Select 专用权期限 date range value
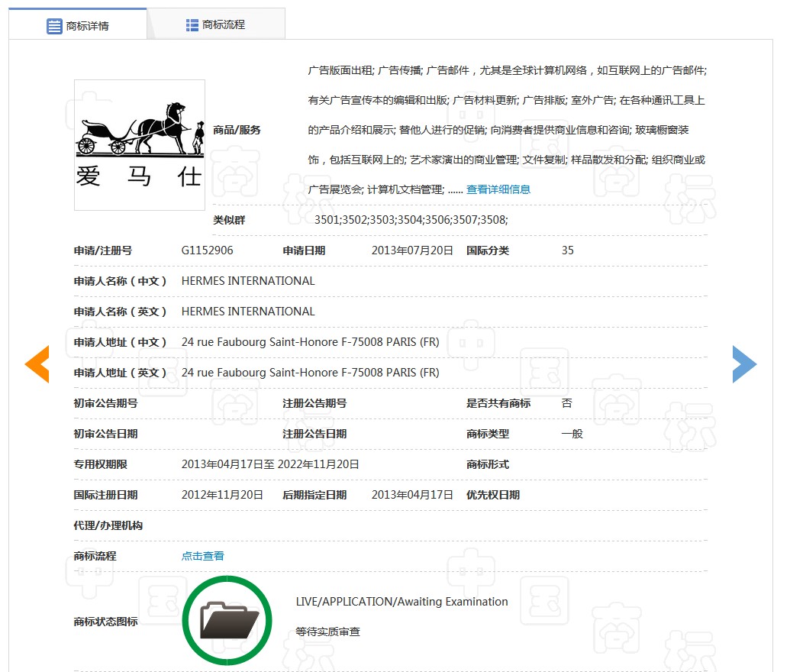This screenshot has width=790, height=672. [270, 464]
